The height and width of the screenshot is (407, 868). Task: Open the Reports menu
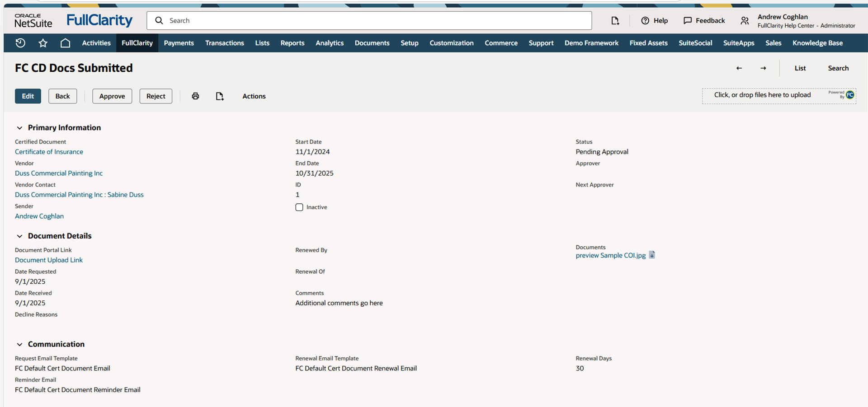pos(292,43)
